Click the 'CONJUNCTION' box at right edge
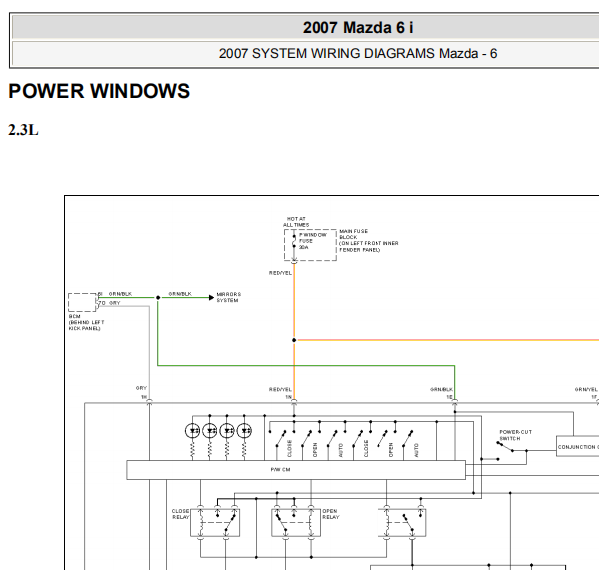The height and width of the screenshot is (570, 599). [578, 447]
